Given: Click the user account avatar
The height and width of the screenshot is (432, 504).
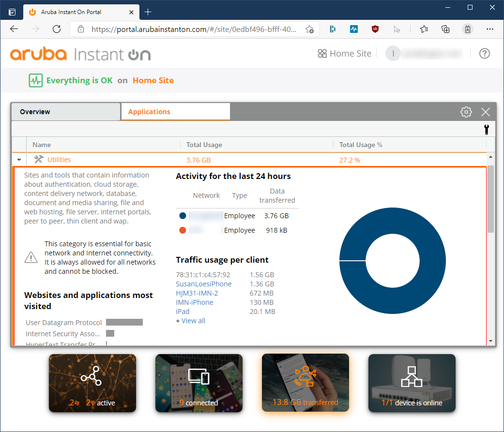Looking at the screenshot, I should (393, 53).
